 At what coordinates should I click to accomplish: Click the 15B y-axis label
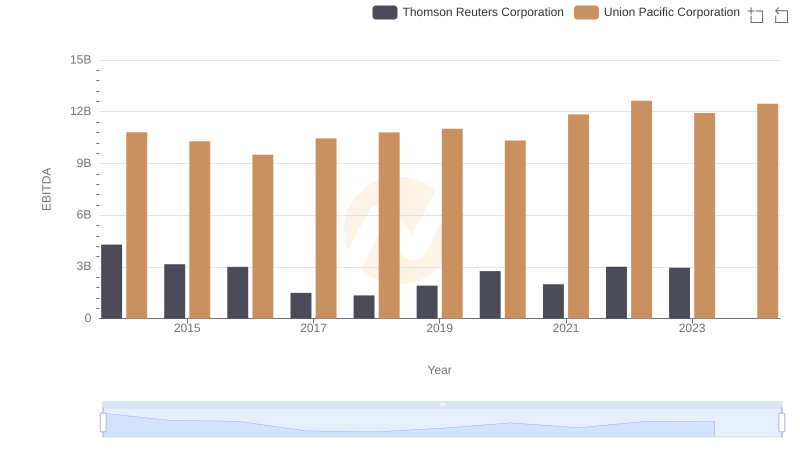click(81, 60)
